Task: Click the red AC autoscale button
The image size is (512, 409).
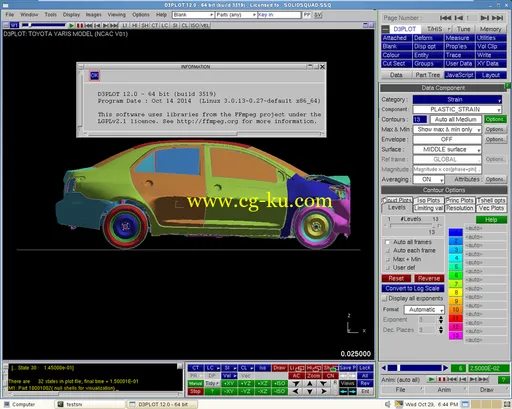Action: coord(296,376)
